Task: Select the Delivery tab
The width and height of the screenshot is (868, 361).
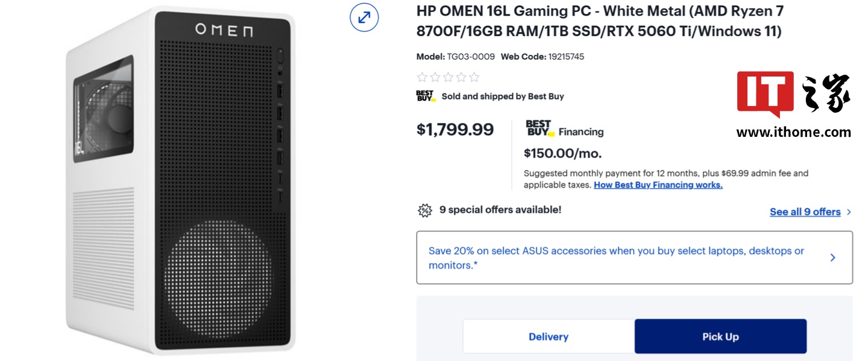Action: 549,337
